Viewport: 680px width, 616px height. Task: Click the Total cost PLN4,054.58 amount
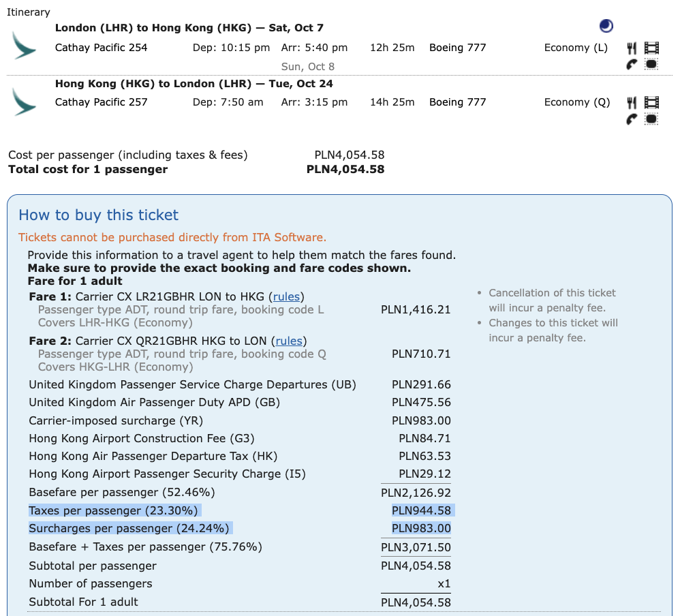tap(345, 169)
